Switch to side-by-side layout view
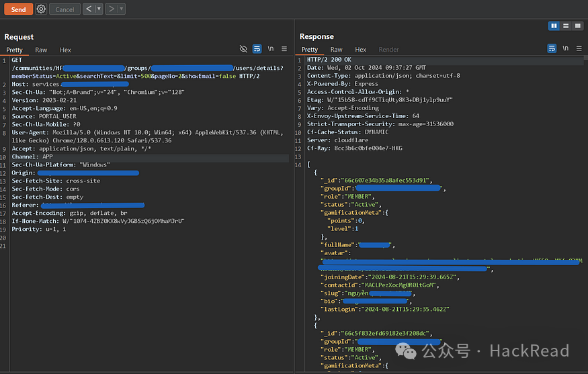Screen dimensions: 588x374 pos(554,26)
